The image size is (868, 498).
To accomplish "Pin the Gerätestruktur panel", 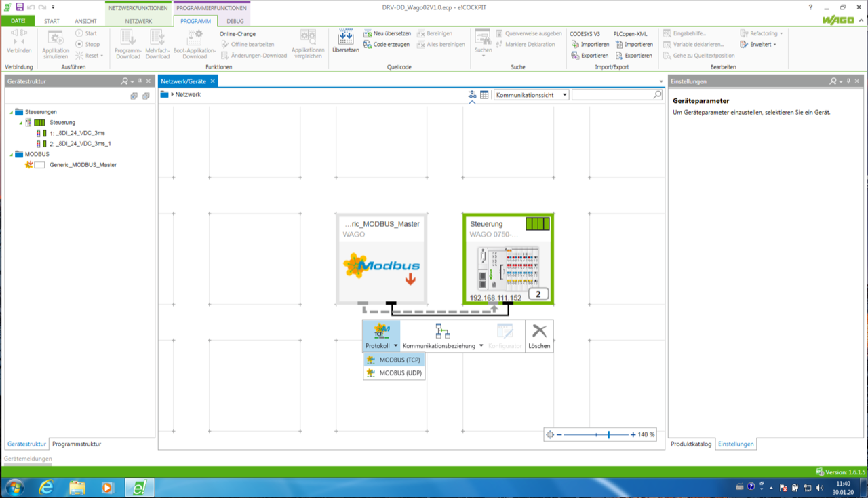I will (140, 81).
